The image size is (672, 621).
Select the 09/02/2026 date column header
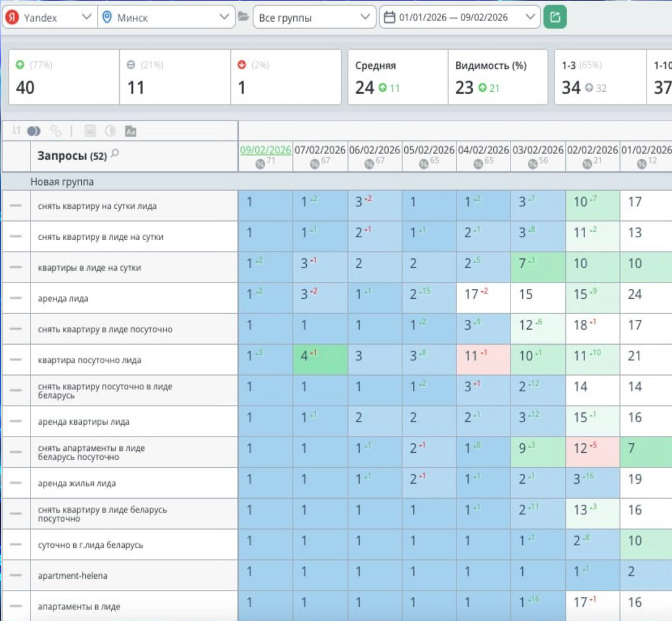tap(265, 150)
